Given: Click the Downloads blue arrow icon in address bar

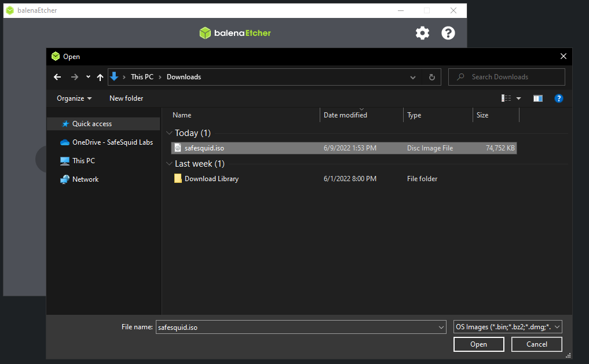Looking at the screenshot, I should point(114,76).
